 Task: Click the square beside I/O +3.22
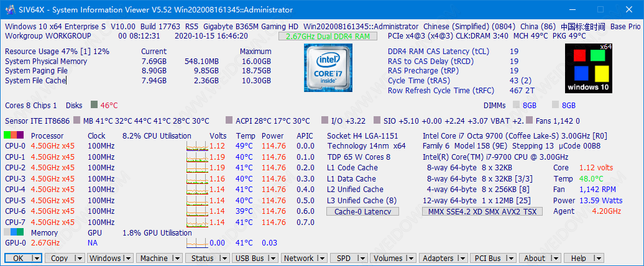tap(325, 121)
